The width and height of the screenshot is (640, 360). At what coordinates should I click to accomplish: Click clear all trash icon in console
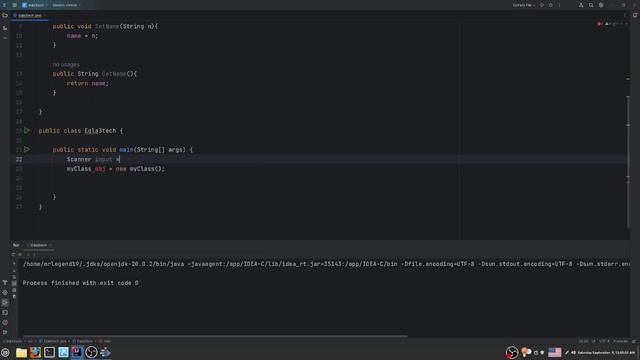coord(14,297)
